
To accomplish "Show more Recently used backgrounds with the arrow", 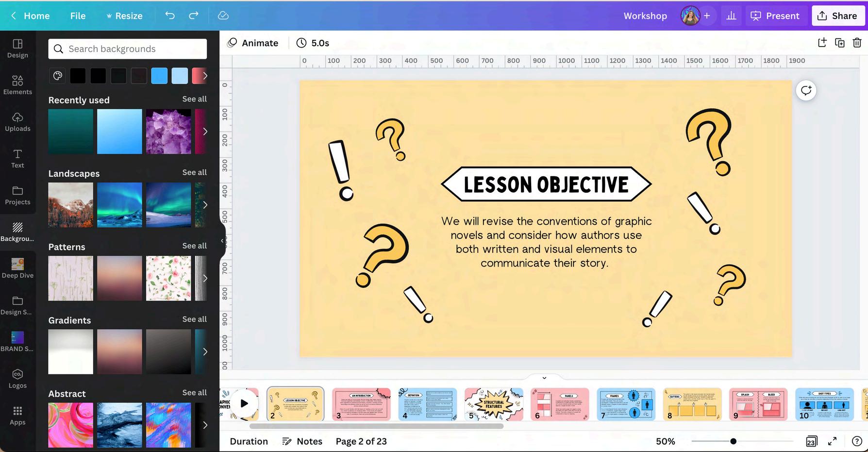I will tap(205, 131).
